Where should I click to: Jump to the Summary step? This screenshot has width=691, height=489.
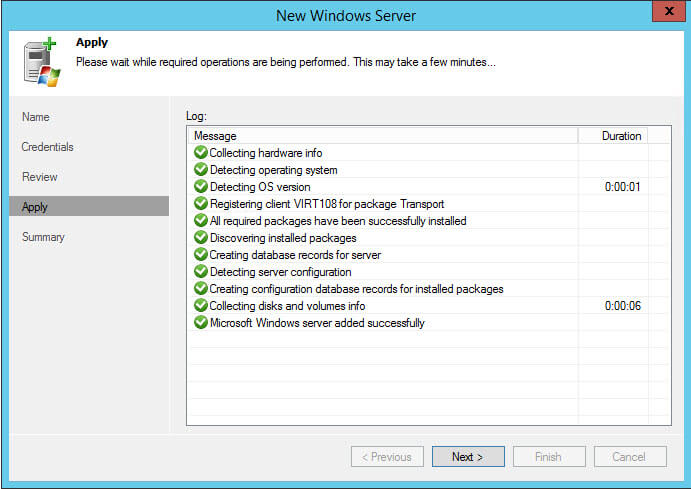pyautogui.click(x=43, y=237)
